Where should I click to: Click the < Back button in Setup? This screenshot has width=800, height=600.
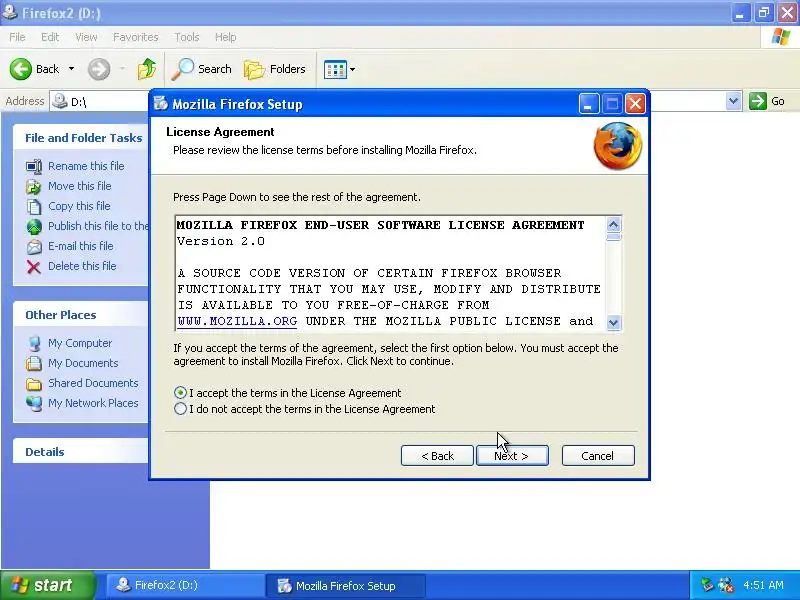click(437, 456)
